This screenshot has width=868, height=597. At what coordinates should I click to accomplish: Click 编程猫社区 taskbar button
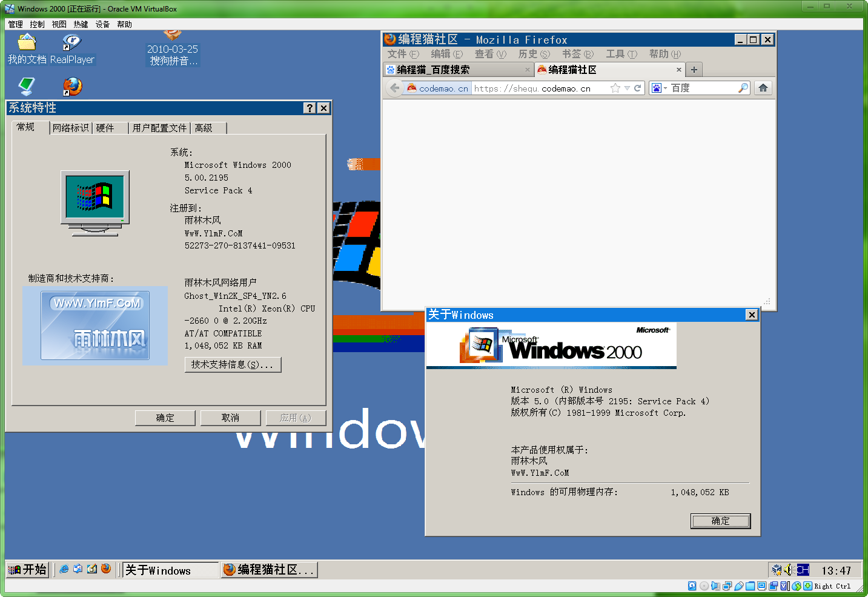click(270, 570)
